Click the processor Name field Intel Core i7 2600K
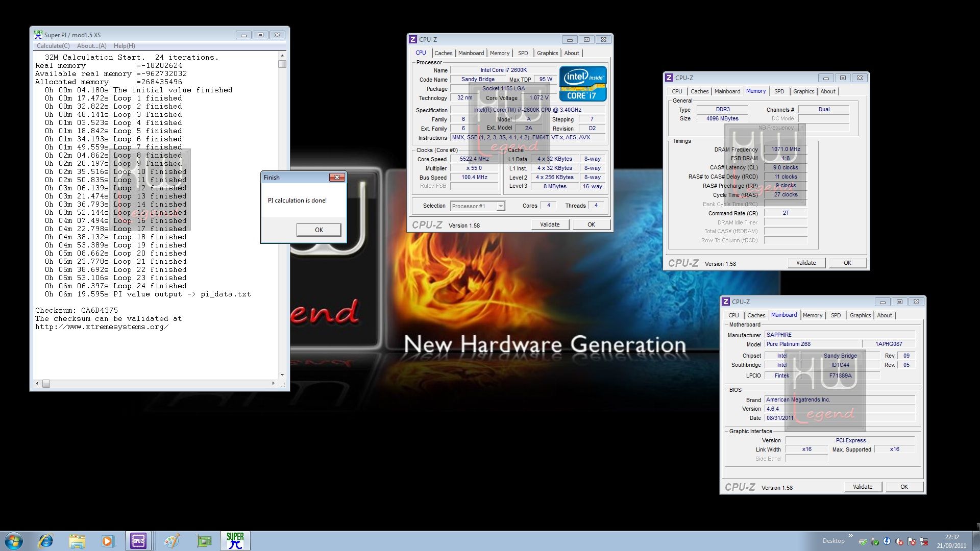980x551 pixels. (x=503, y=70)
